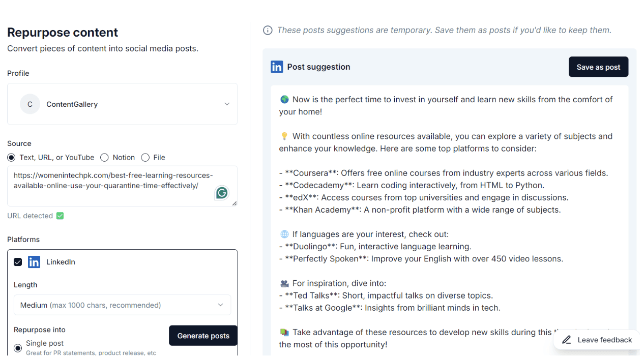Screen dimensions: 644x356
Task: Click the resize handle on the source textarea
Action: coord(235,203)
